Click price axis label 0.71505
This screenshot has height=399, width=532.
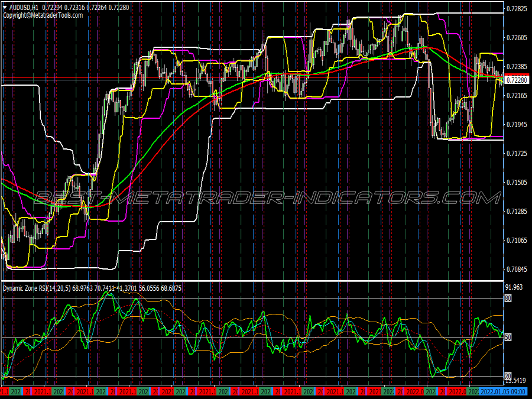517,183
